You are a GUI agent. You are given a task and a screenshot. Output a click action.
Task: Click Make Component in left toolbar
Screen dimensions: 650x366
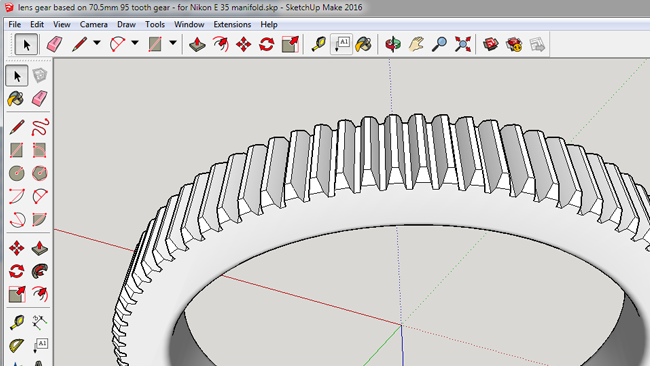pos(40,75)
